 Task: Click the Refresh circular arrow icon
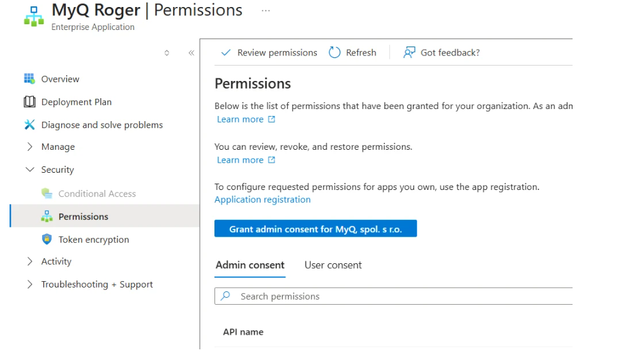tap(334, 52)
